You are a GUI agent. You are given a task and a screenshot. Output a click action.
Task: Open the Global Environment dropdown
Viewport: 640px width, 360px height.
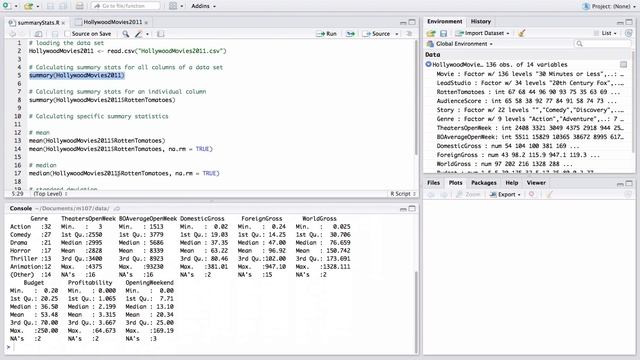[460, 44]
